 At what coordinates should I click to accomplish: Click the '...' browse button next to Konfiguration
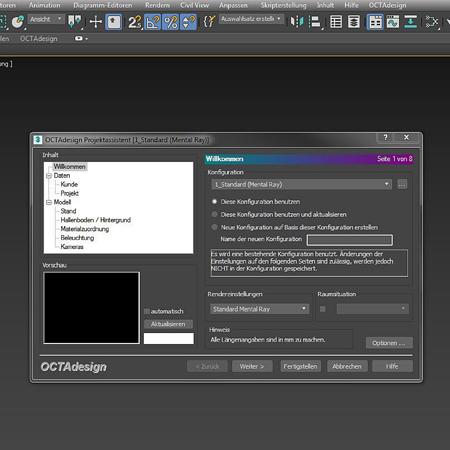(402, 184)
